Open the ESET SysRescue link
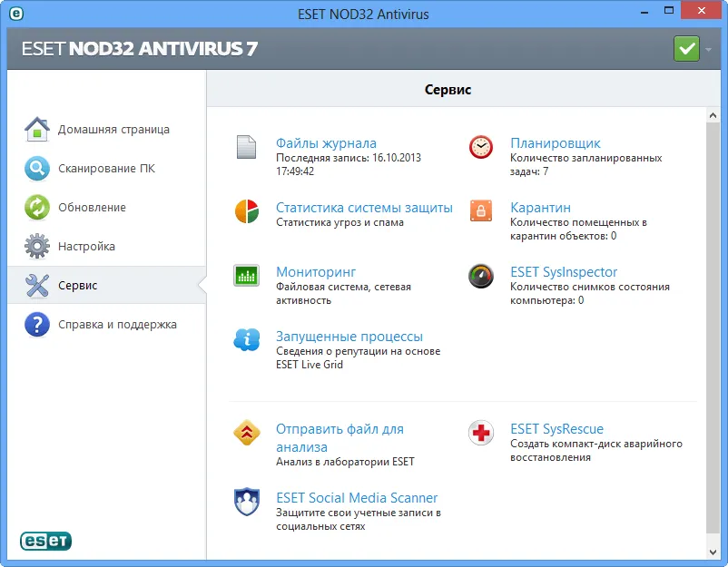The height and width of the screenshot is (567, 728). click(556, 429)
